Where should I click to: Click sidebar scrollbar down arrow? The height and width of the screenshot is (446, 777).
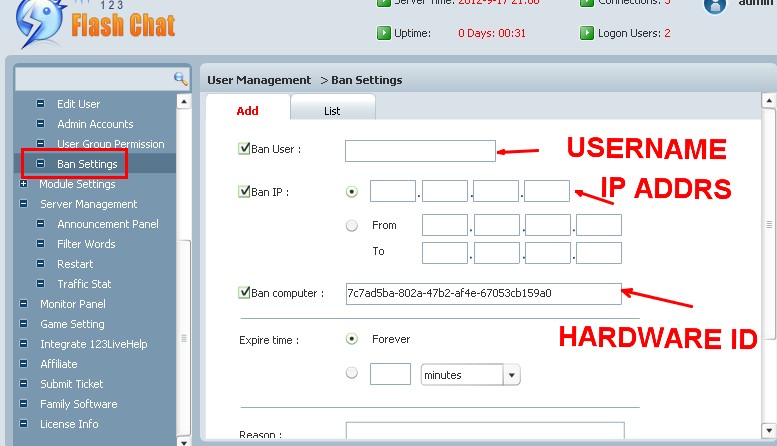[x=184, y=441]
